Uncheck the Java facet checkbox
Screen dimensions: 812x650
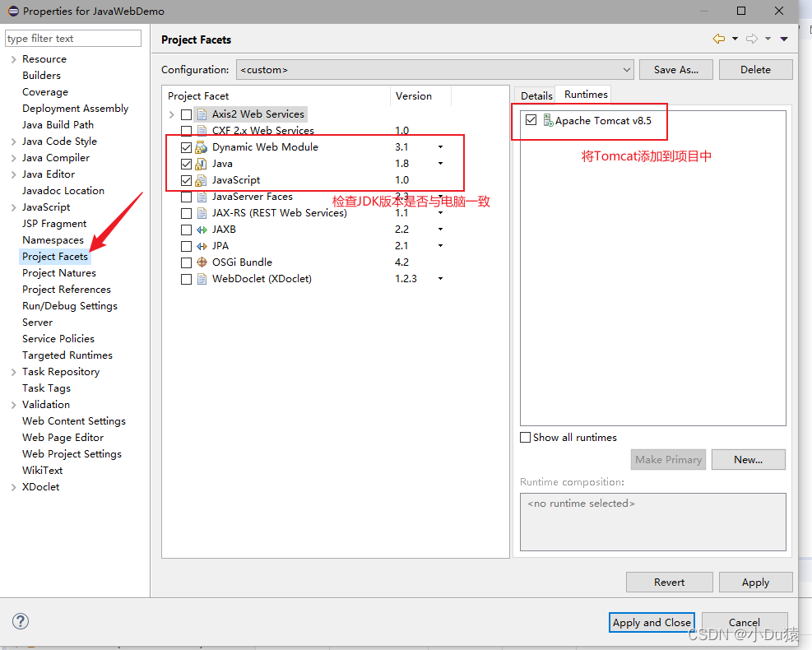[x=187, y=165]
